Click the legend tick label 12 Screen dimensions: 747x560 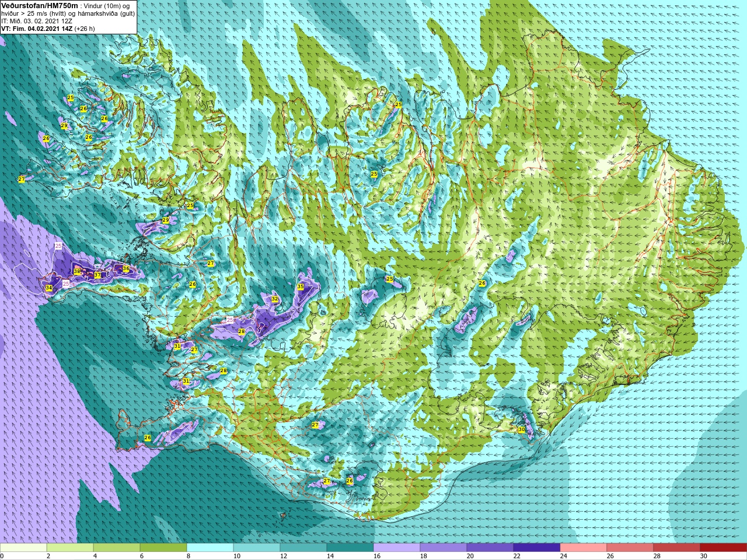tap(284, 556)
